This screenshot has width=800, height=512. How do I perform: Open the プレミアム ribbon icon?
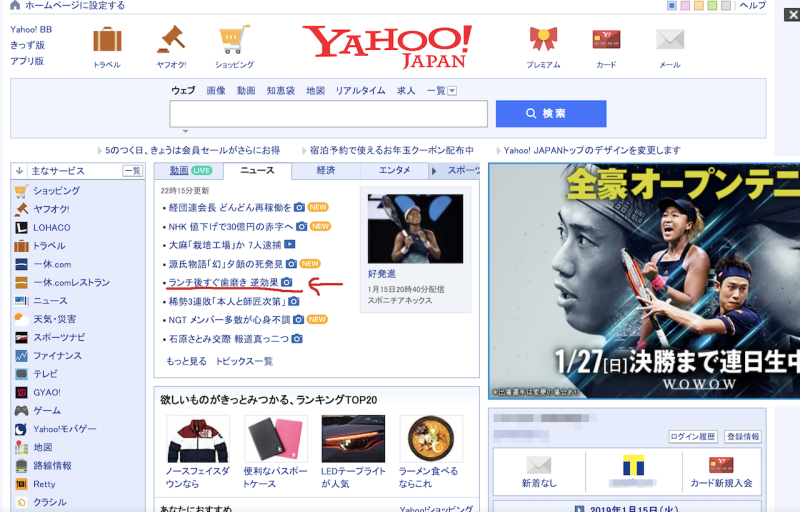(543, 40)
